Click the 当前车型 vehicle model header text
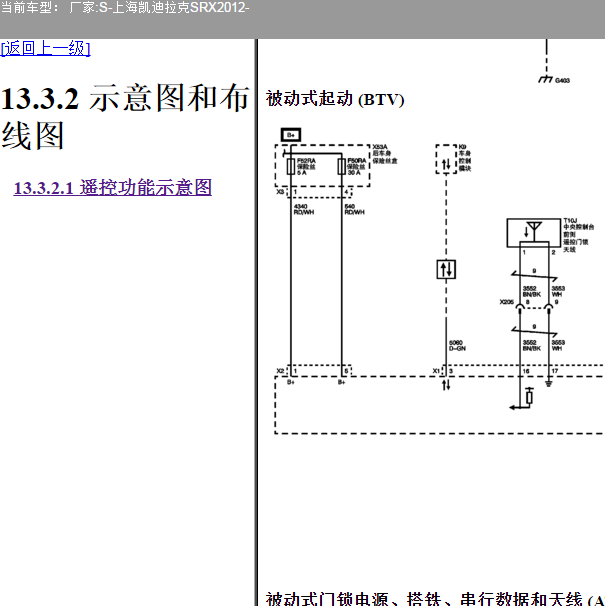 tap(124, 7)
